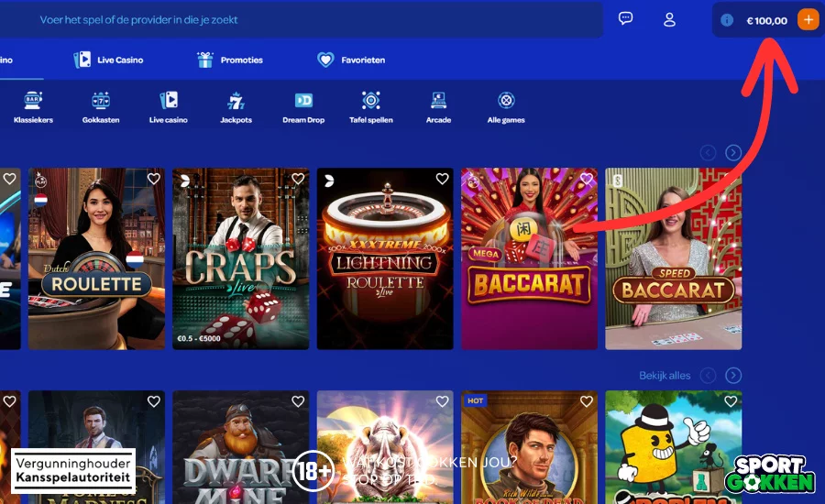The image size is (825, 504).
Task: Go to previous games in live casino carousel
Action: (x=708, y=152)
